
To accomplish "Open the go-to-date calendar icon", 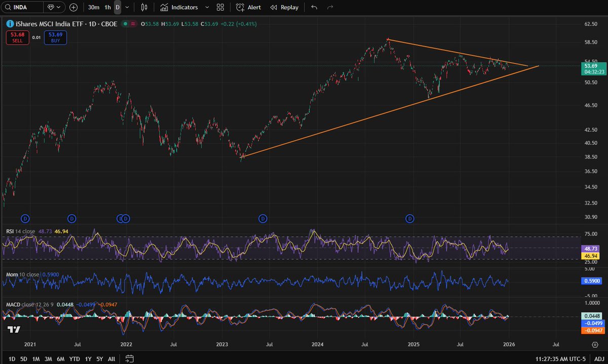I will (130, 358).
